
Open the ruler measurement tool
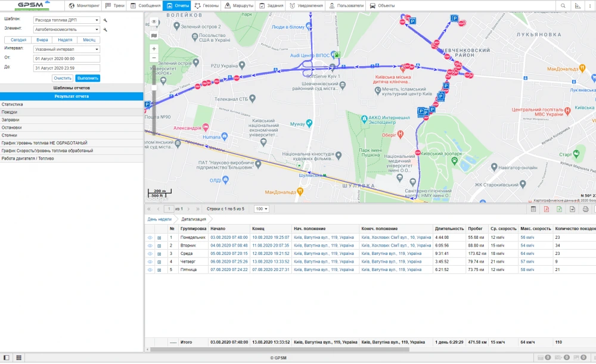(578, 5)
